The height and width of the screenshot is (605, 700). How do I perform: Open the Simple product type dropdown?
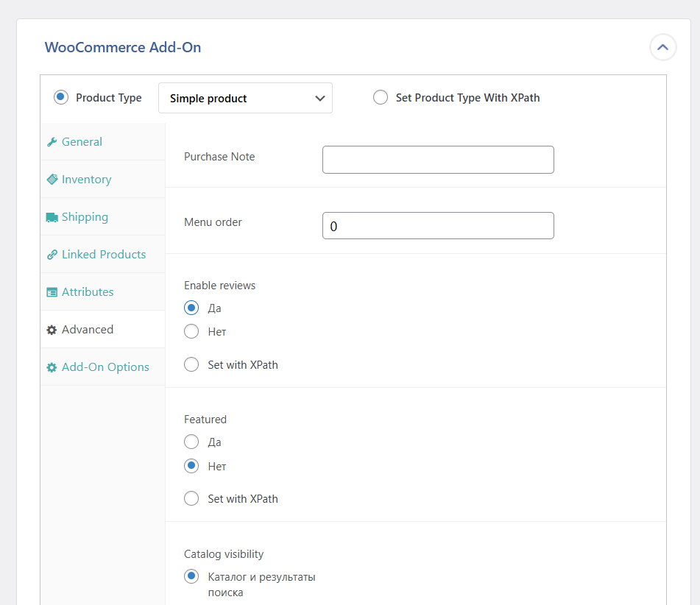pyautogui.click(x=245, y=98)
